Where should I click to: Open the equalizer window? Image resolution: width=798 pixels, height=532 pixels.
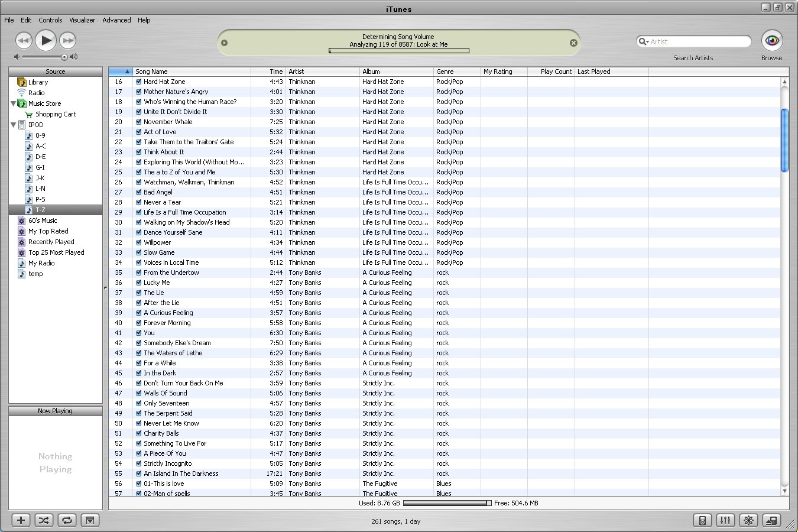click(x=725, y=520)
